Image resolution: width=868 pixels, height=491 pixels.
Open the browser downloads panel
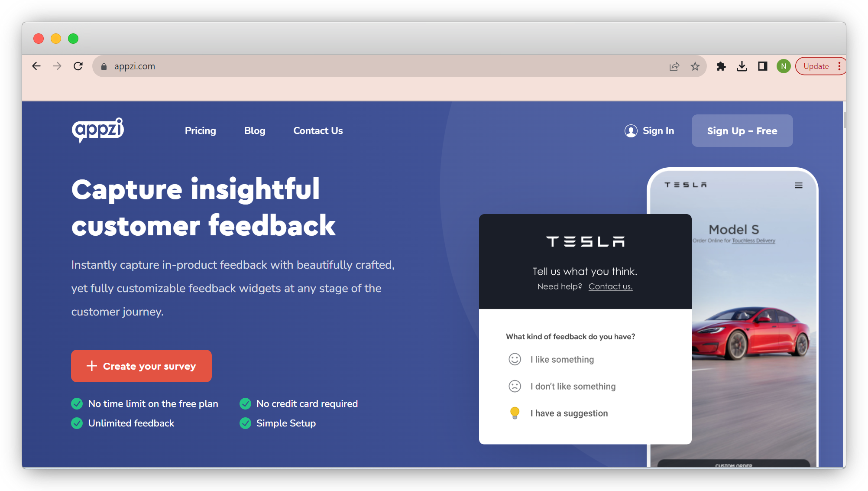point(742,66)
